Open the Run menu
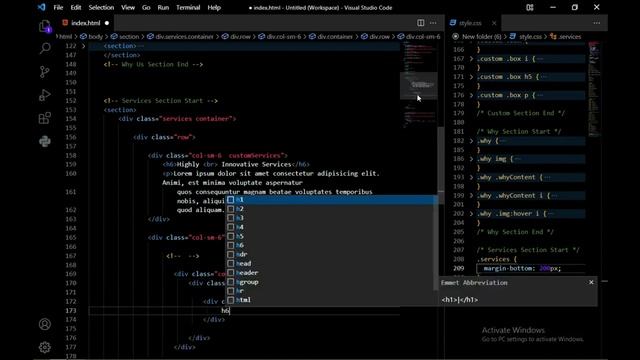 point(163,7)
